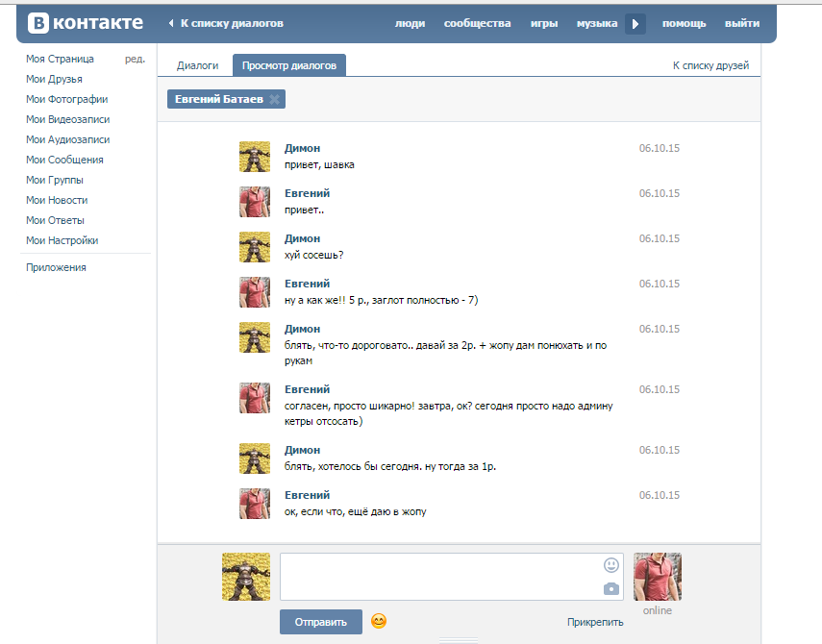Click the VKontakte logo icon
This screenshot has height=644, width=822.
click(38, 23)
